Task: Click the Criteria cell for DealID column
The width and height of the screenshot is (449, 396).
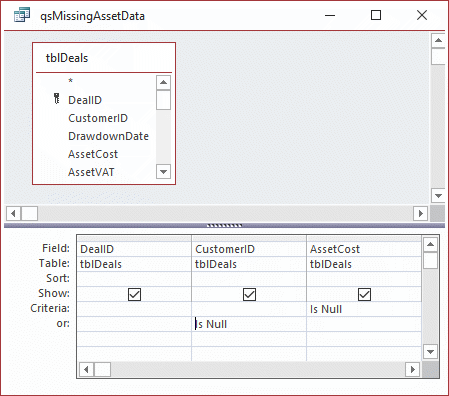Action: (x=134, y=309)
